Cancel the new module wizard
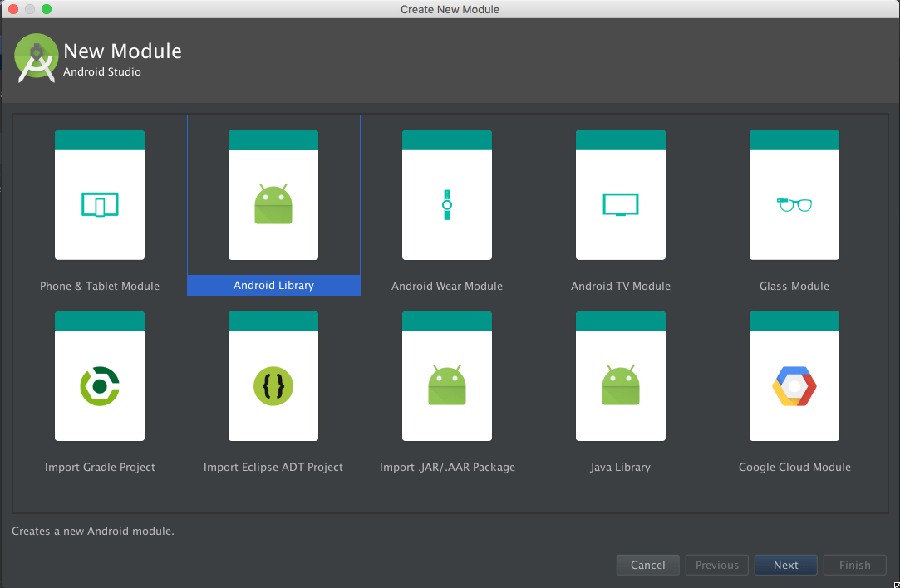The image size is (900, 588). tap(647, 565)
